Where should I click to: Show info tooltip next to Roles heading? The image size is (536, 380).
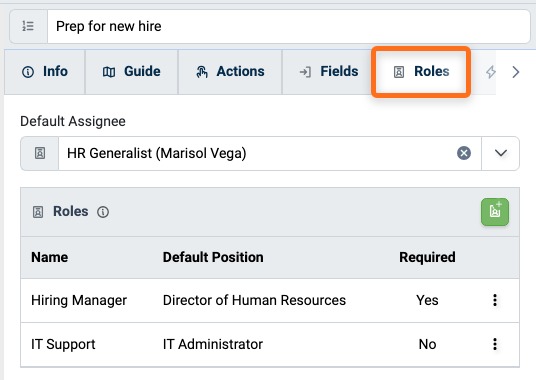coord(103,212)
